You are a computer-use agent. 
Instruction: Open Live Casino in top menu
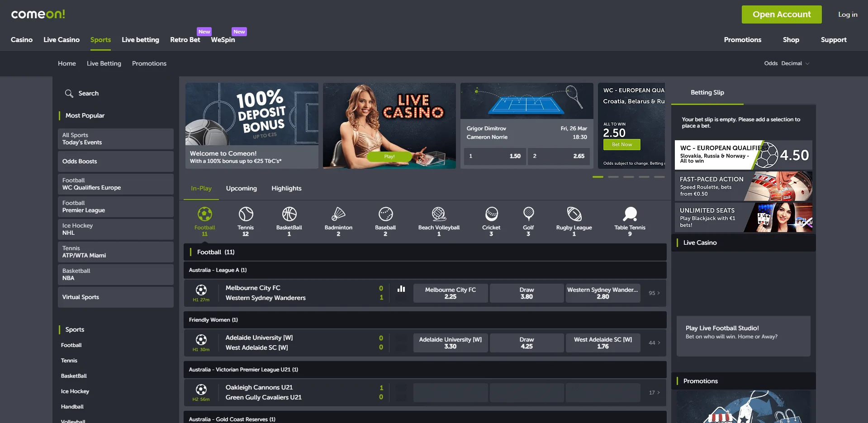[62, 40]
